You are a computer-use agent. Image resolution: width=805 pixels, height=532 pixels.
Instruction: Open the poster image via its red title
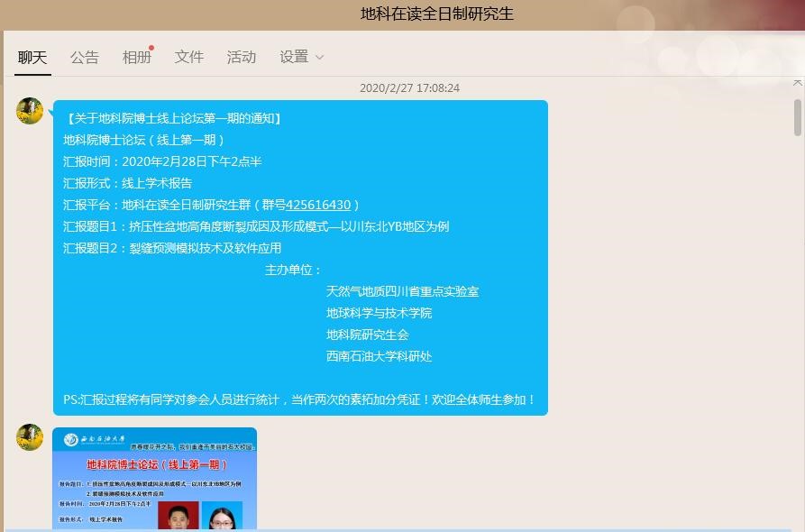click(x=152, y=465)
